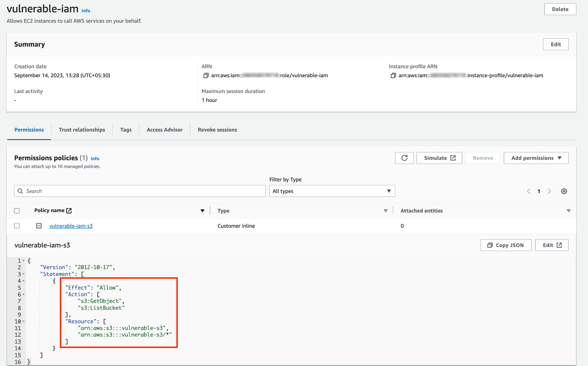
Task: Click the "2012-10-17" version string
Action: [93, 267]
